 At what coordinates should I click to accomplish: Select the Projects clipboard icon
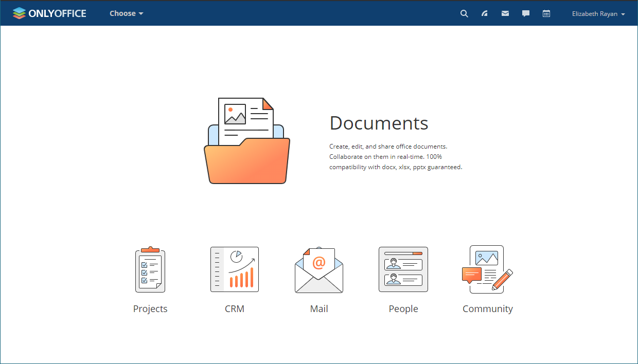click(150, 269)
